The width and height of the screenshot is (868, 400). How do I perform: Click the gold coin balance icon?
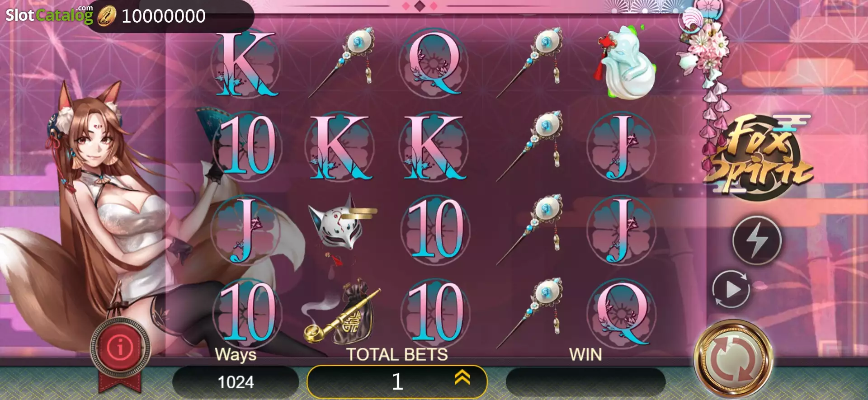pyautogui.click(x=107, y=16)
